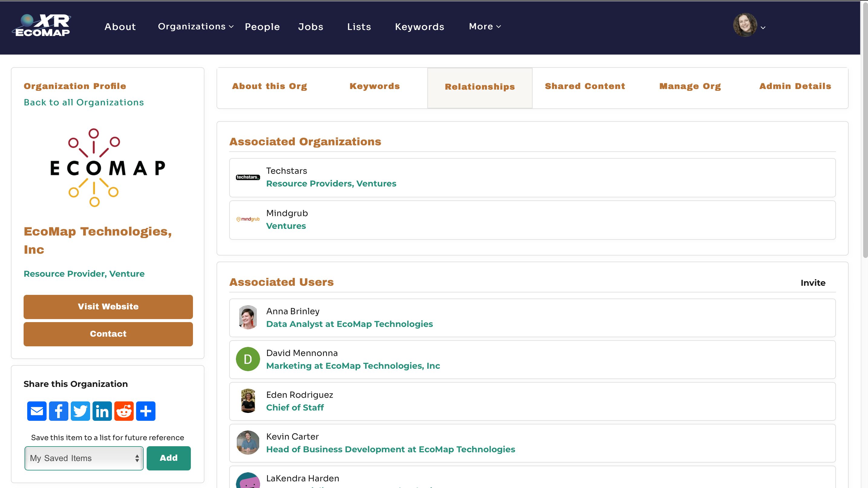Go to the About page
Viewport: 868px width, 488px height.
[120, 27]
